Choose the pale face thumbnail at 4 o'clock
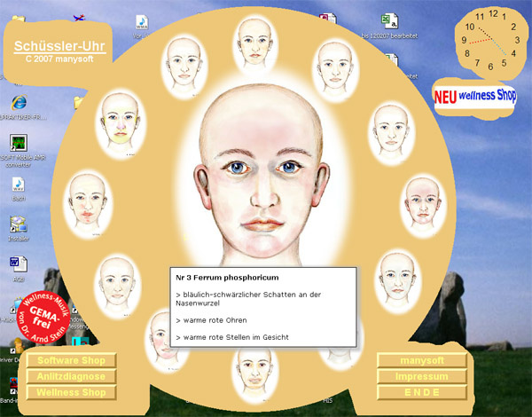This screenshot has width=532, height=417. (x=397, y=282)
